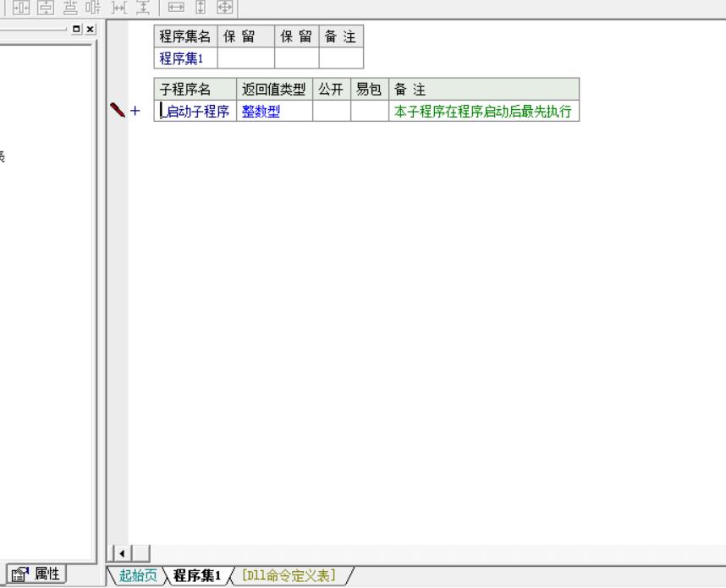Click the horizontal scrollbar thumb

point(141,553)
